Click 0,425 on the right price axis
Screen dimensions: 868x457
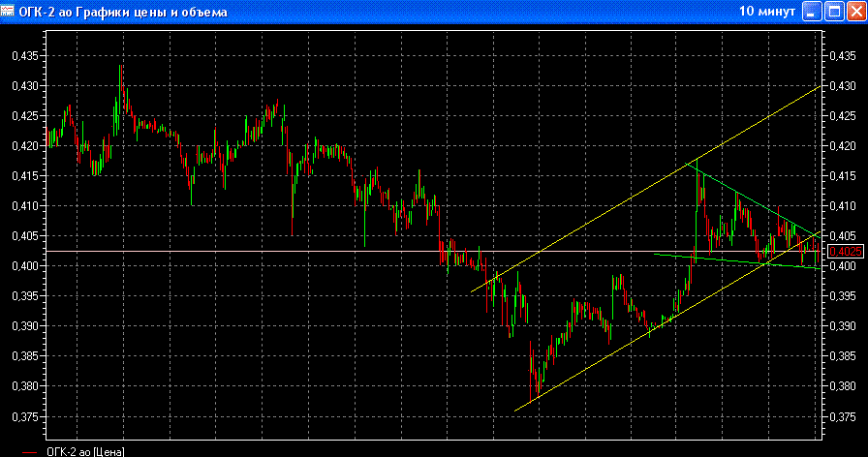coord(843,116)
